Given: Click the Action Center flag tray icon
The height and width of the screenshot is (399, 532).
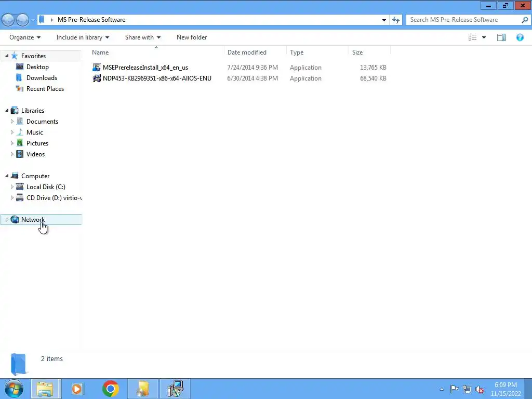Looking at the screenshot, I should (454, 389).
